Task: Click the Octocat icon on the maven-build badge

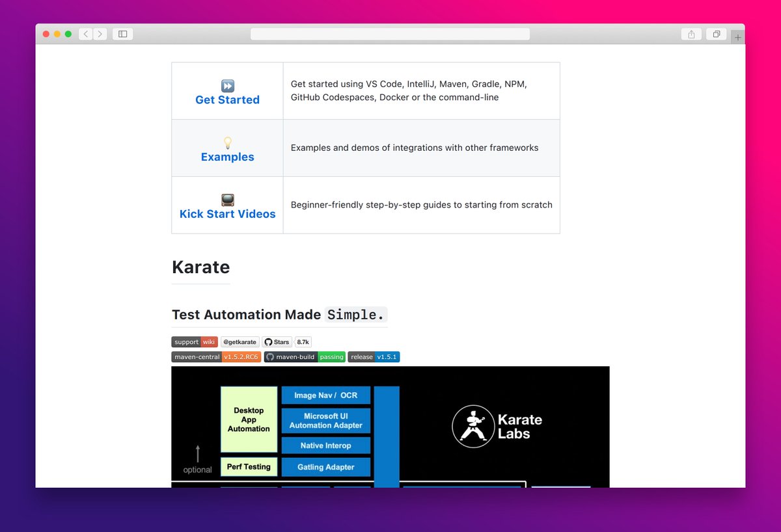Action: pyautogui.click(x=269, y=356)
